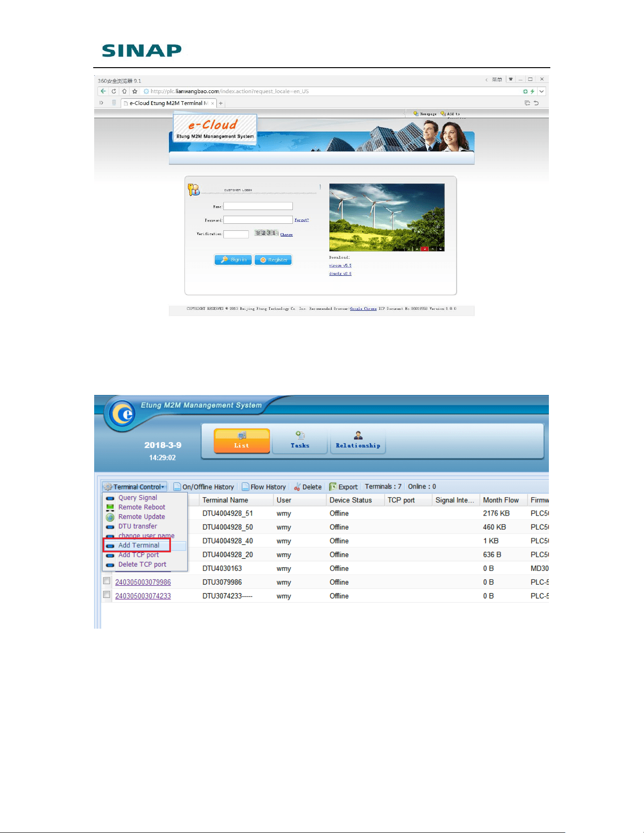Click the On/Offline History toolbar item
The image size is (644, 833).
coord(204,487)
